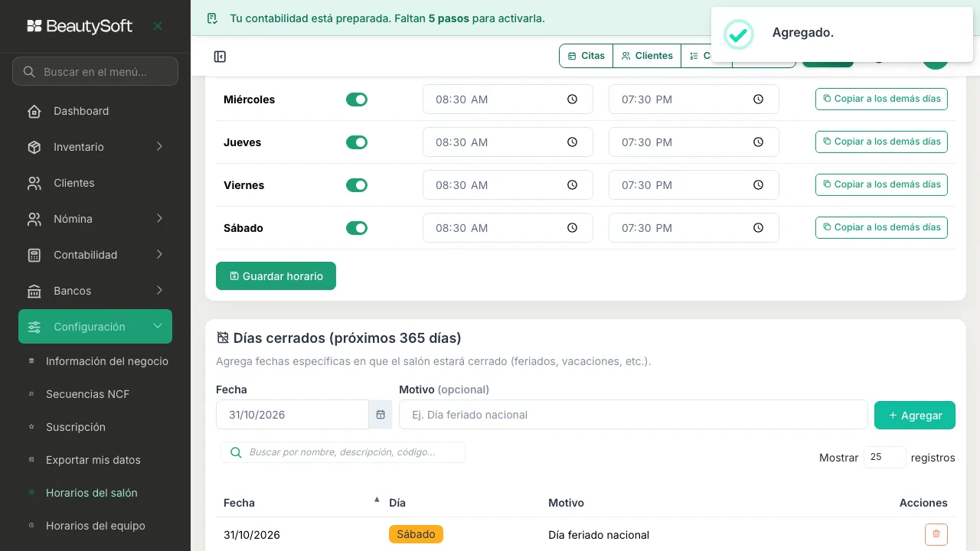This screenshot has width=980, height=551.
Task: Click Copiar a los demás días for Sábado
Action: click(x=881, y=227)
